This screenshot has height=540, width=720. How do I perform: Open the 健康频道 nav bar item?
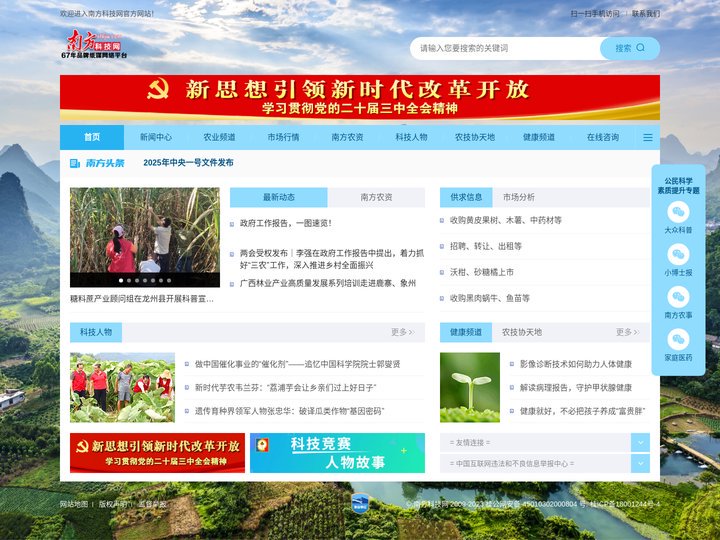coord(539,137)
